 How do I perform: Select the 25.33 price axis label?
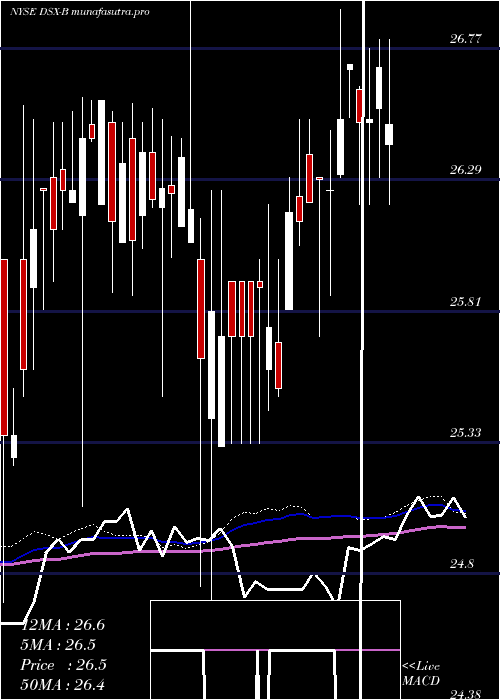[x=466, y=433]
